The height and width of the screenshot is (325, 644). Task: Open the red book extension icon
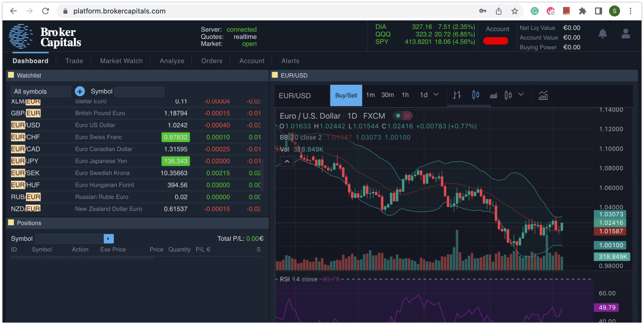click(567, 11)
